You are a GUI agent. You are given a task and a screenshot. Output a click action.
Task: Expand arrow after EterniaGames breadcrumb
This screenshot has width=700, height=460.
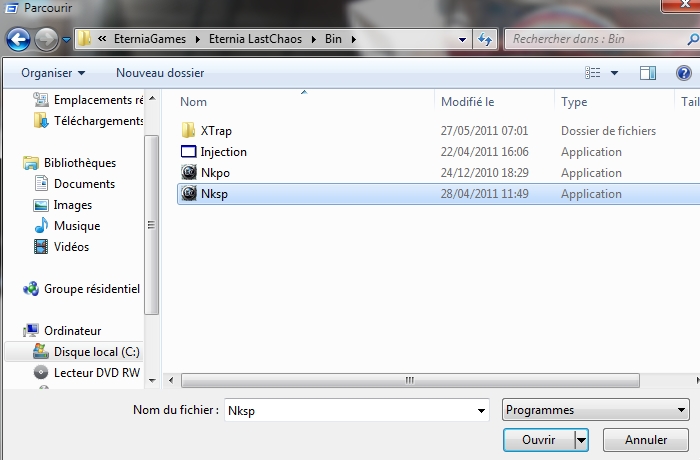pyautogui.click(x=198, y=39)
